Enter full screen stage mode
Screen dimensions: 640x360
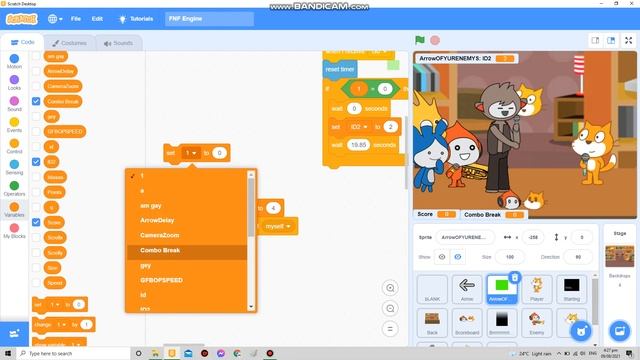(x=629, y=40)
